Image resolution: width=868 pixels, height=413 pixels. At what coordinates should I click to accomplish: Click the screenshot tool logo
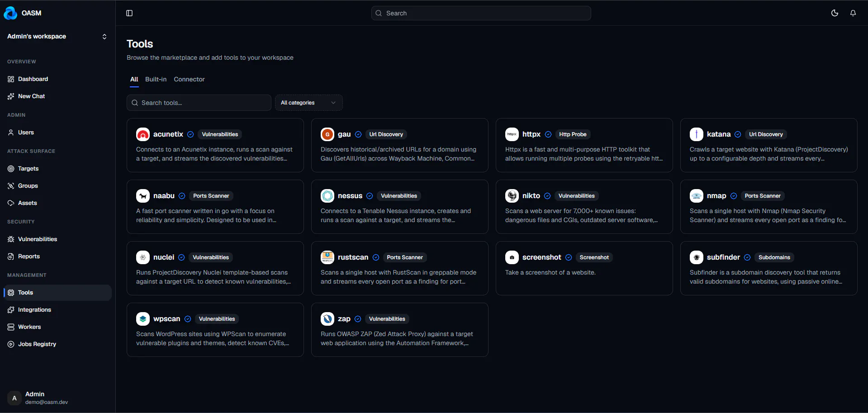click(512, 257)
